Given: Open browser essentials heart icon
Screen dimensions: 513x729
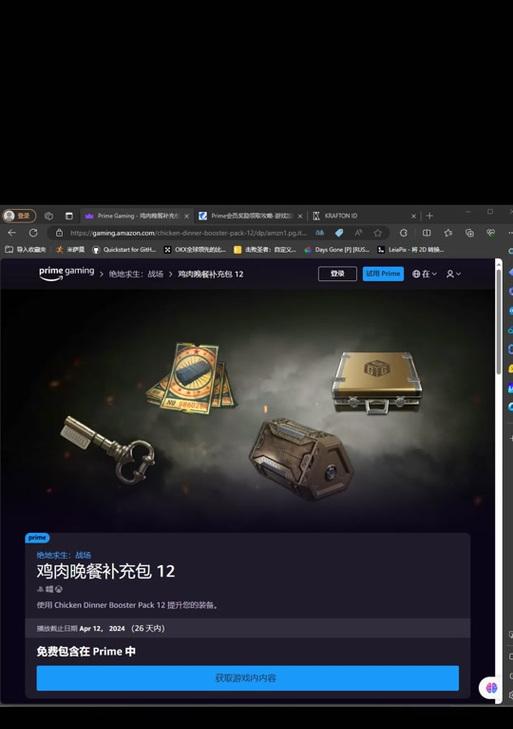Looking at the screenshot, I should click(x=491, y=232).
